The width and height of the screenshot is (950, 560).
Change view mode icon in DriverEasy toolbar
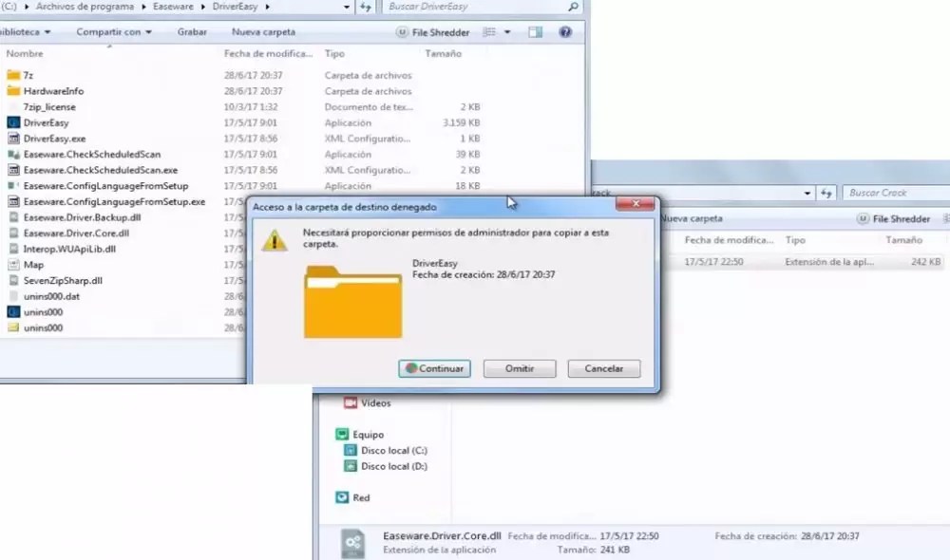click(x=489, y=32)
